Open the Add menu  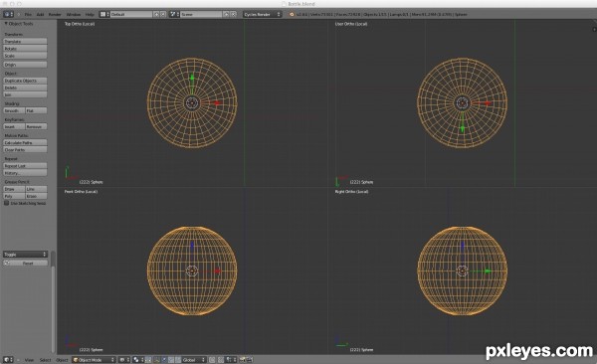[x=40, y=14]
